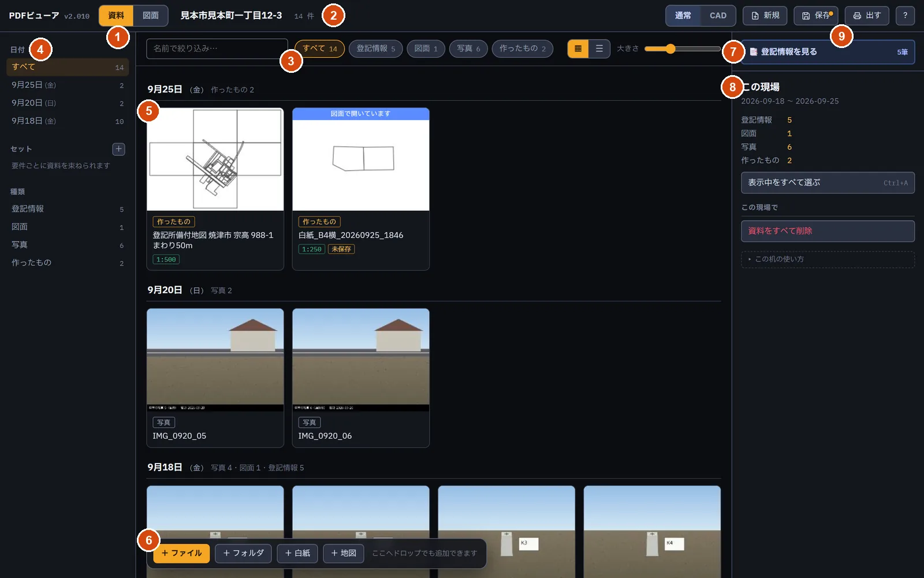
Task: Expand この机の使い方 disclosure
Action: click(828, 260)
